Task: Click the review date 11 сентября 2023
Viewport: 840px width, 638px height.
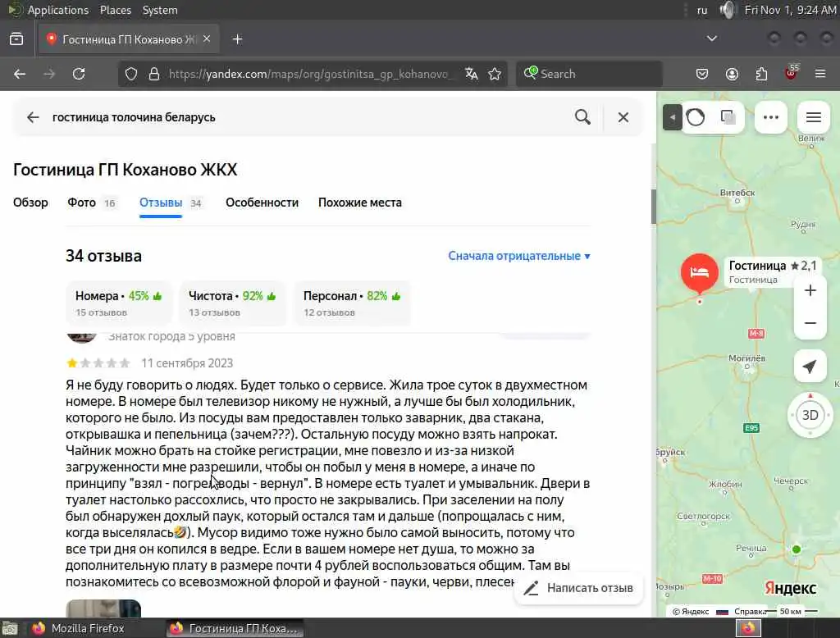Action: (187, 363)
